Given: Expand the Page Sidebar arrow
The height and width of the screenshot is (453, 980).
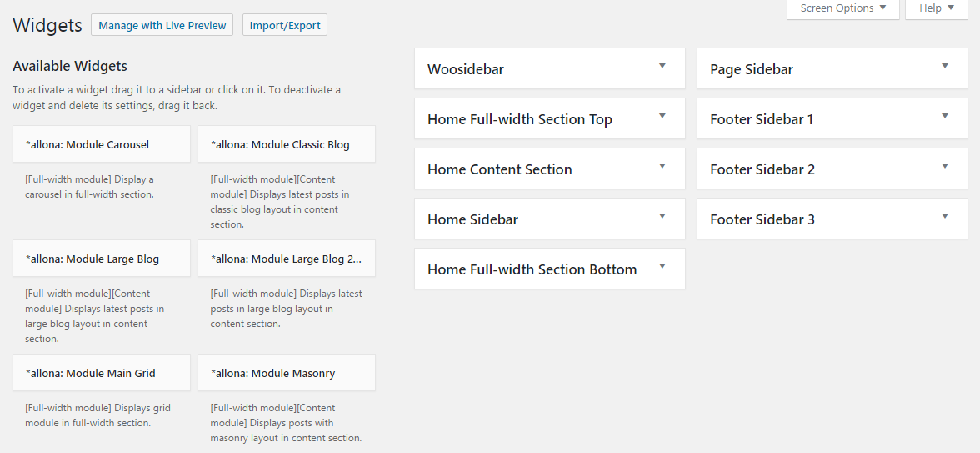Looking at the screenshot, I should tap(945, 66).
